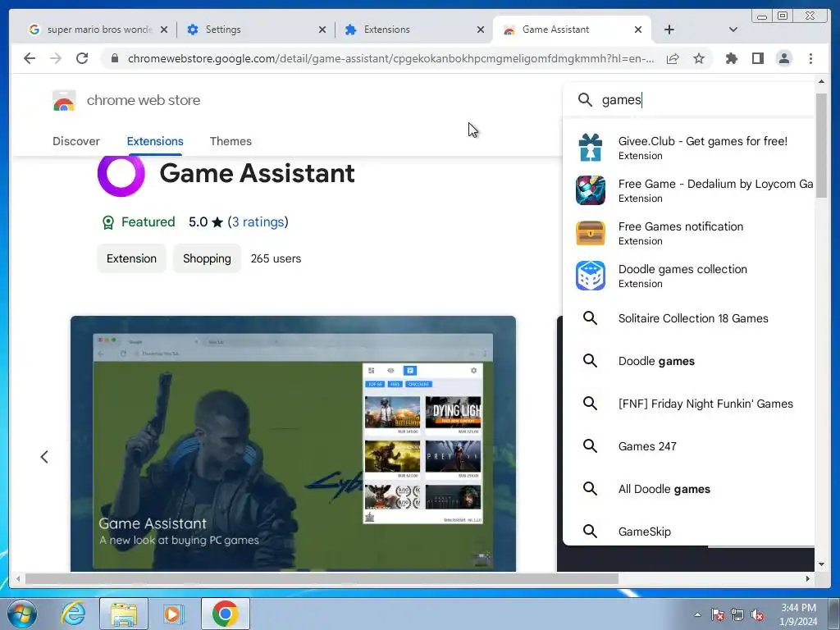Open the Themes section
Image resolution: width=840 pixels, height=630 pixels.
(231, 141)
